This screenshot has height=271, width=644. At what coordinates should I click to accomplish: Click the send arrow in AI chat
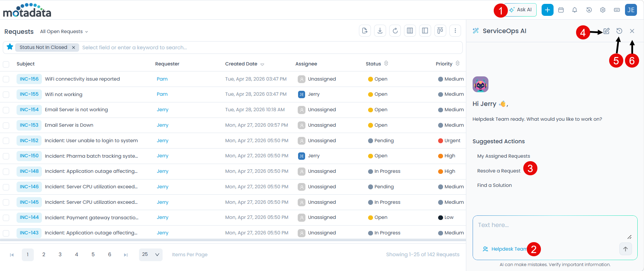[x=625, y=249]
